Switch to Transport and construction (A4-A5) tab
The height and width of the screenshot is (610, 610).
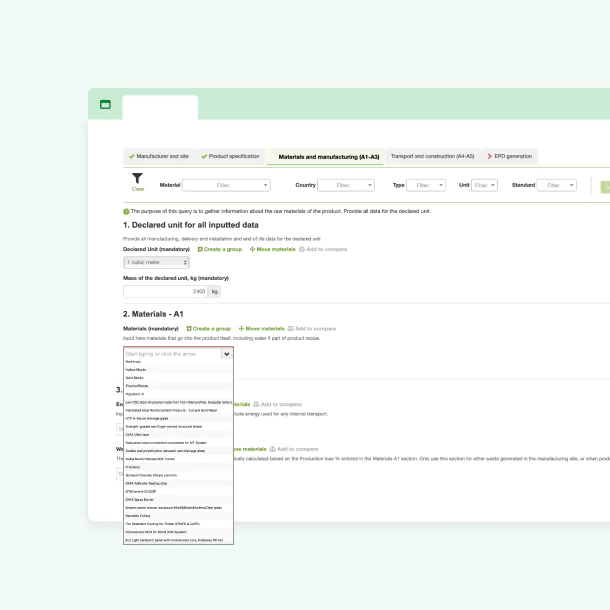point(432,156)
